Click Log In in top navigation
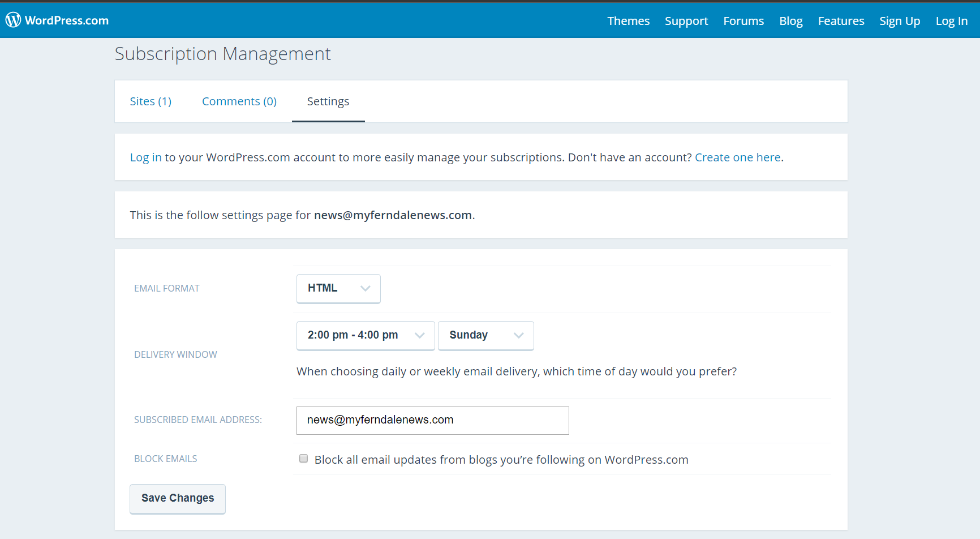This screenshot has width=980, height=539. click(951, 21)
